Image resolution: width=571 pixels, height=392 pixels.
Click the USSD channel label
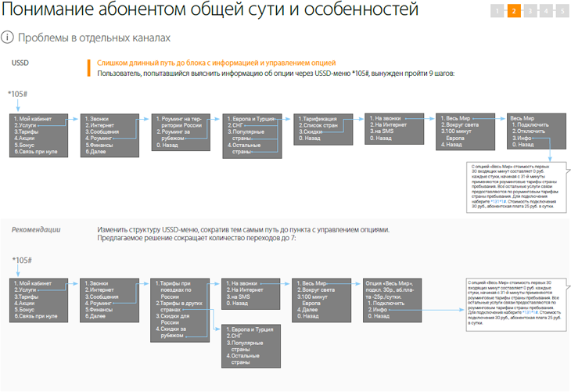point(20,63)
